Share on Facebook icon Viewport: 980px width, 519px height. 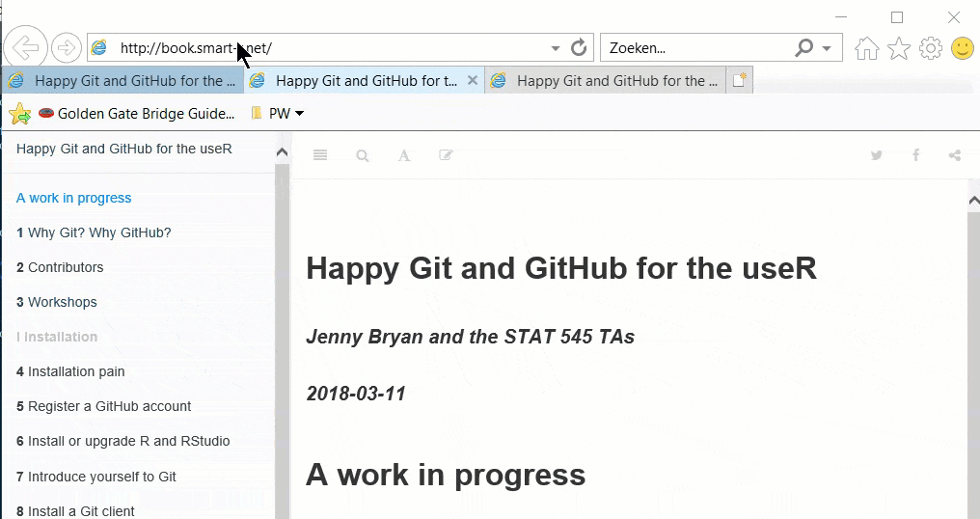915,155
